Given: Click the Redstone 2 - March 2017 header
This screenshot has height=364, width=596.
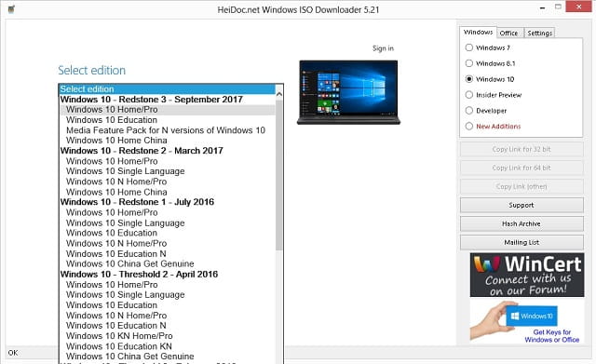Looking at the screenshot, I should [x=168, y=151].
